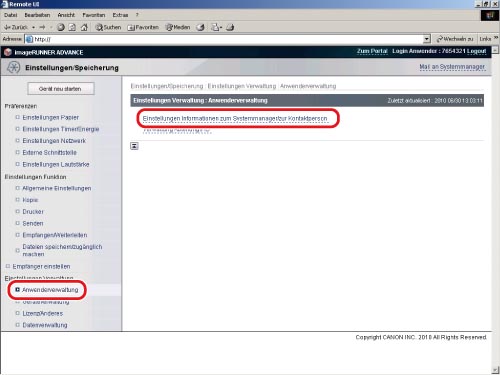Click inside the Adresse URL field
The width and height of the screenshot is (500, 375).
[x=228, y=39]
